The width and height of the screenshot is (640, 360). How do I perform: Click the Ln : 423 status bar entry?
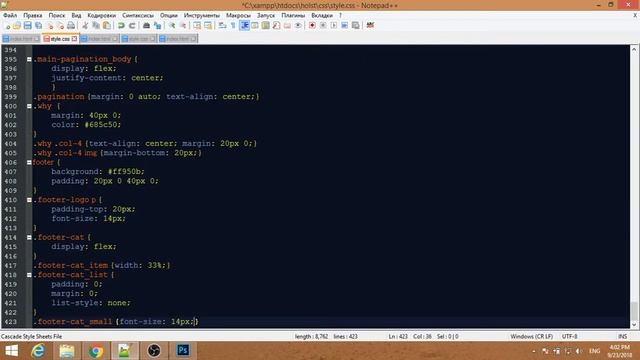click(398, 336)
